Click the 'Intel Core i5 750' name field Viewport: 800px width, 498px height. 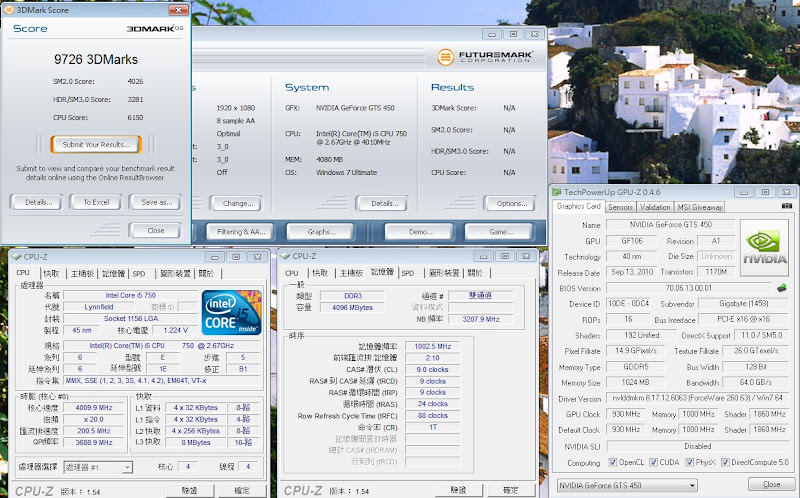[131, 295]
